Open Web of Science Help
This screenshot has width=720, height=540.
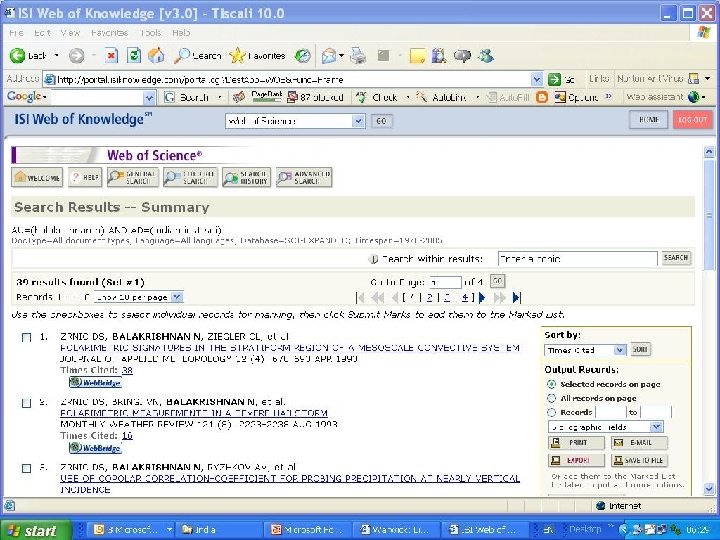pyautogui.click(x=85, y=178)
